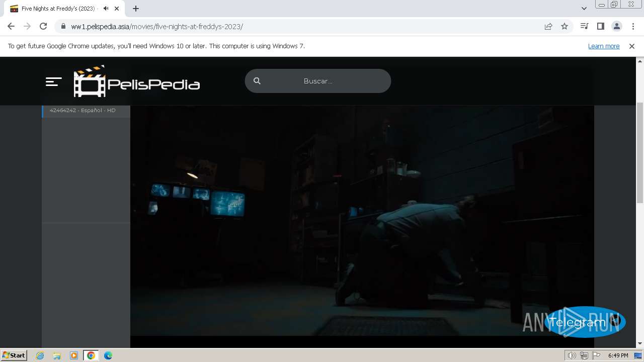Click the Learn more link
The image size is (644, 362).
pos(604,46)
